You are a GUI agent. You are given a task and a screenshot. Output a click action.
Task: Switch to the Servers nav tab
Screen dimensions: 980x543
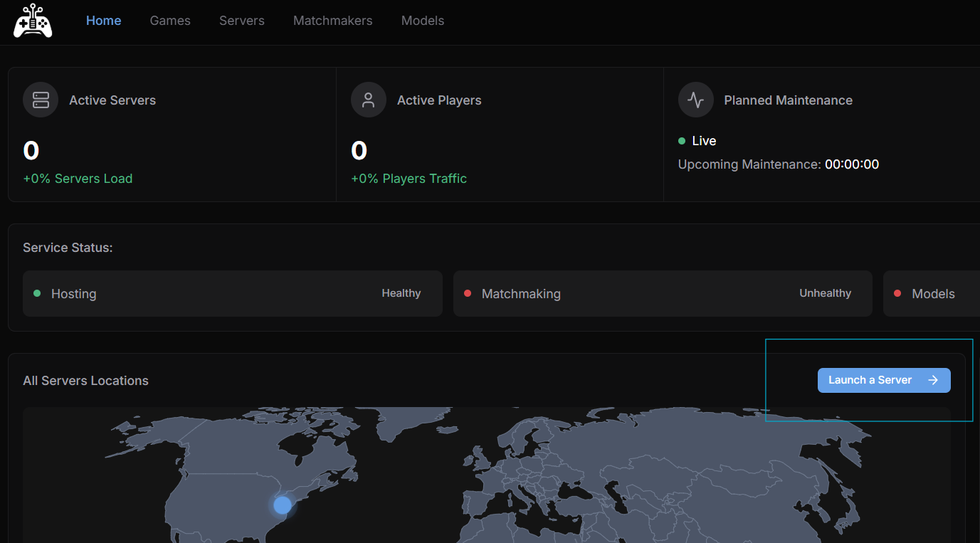tap(242, 21)
